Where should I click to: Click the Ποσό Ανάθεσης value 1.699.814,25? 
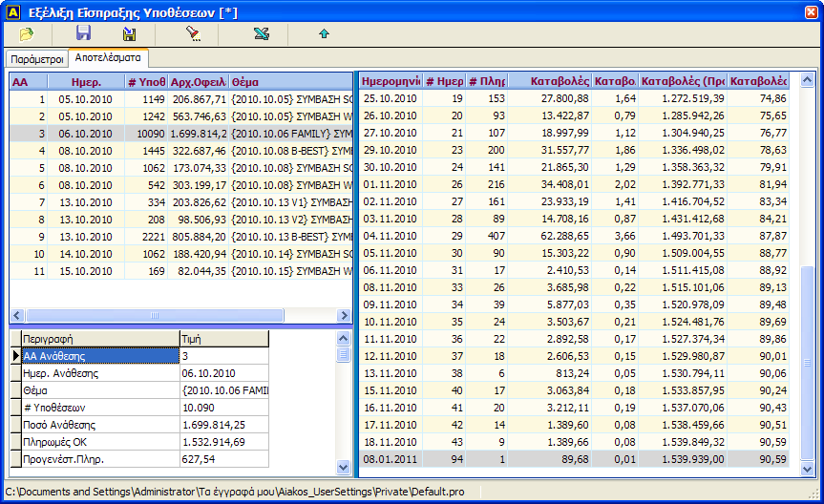point(223,425)
